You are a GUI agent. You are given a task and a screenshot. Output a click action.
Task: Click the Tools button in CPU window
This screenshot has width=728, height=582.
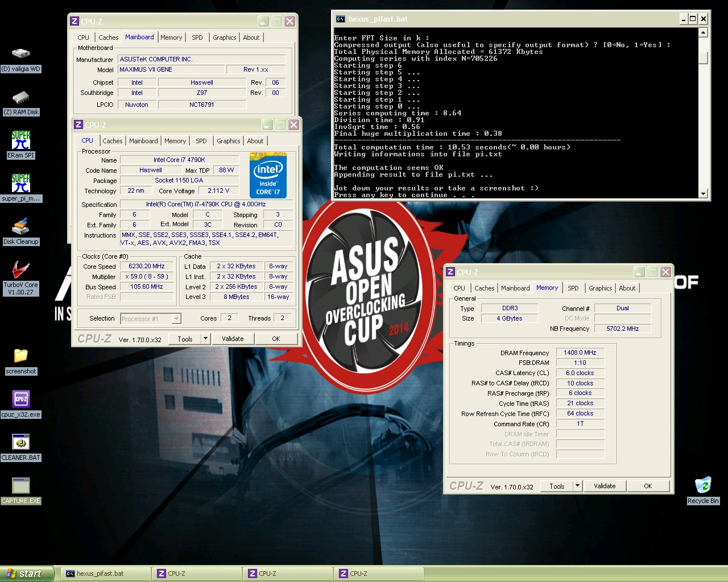click(x=185, y=339)
